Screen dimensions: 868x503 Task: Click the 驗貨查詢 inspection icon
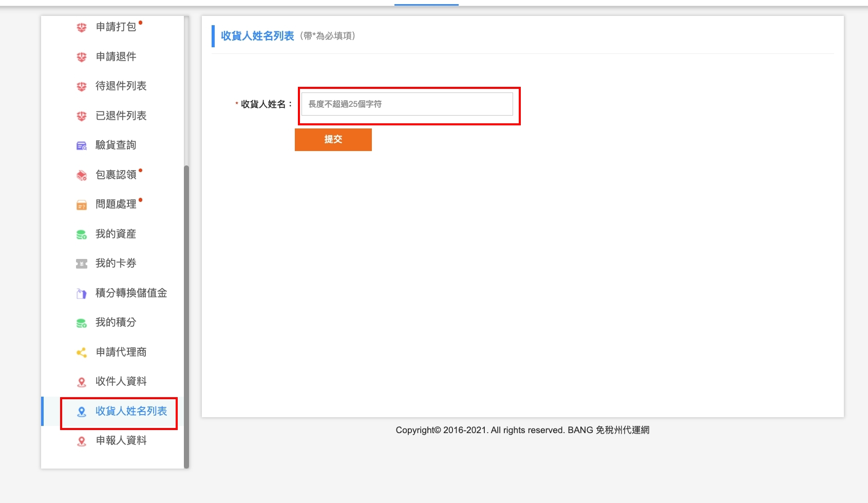[x=82, y=146]
